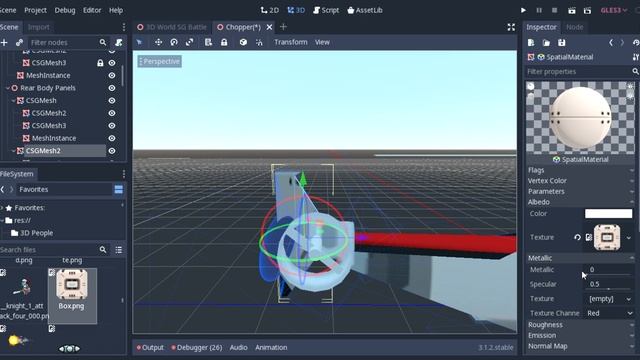Open the View menu in viewport

[322, 42]
